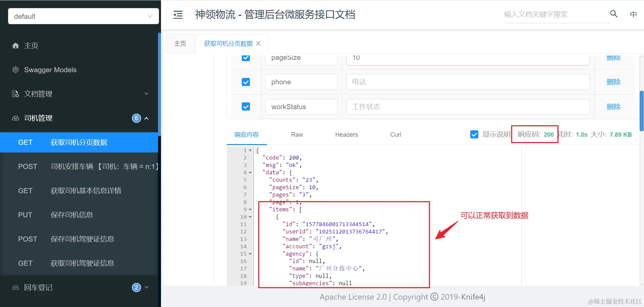Screen dimensions: 644x307
Task: Select PUT 保存司机信息 endpoint
Action: 79,215
